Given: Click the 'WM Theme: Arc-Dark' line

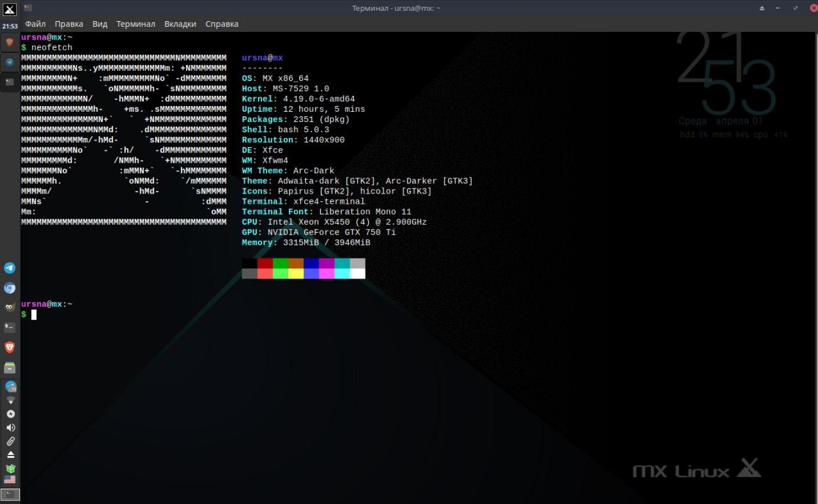Looking at the screenshot, I should tap(288, 170).
